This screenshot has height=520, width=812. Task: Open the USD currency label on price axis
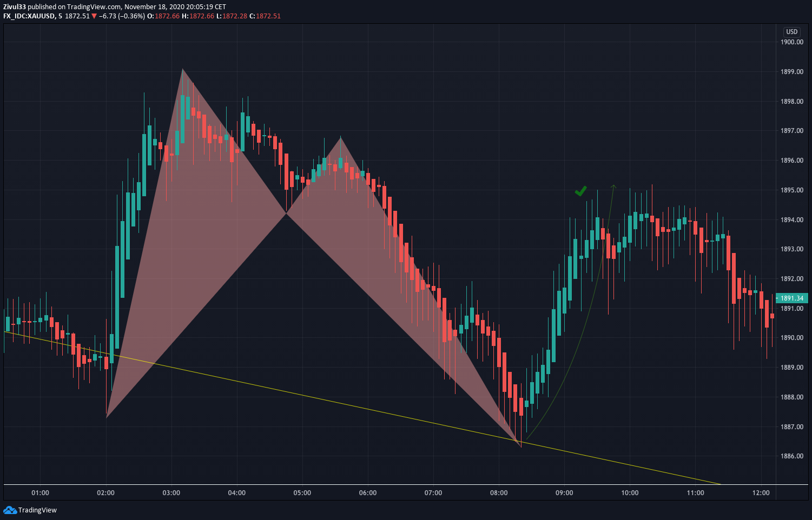[792, 32]
